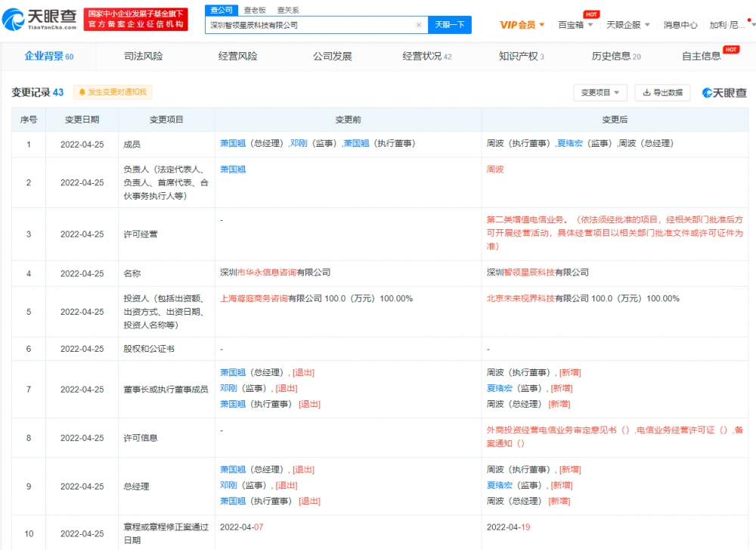756x550 pixels.
Task: Open 夏绪宏 link in row 1 变更后
Action: [x=569, y=143]
